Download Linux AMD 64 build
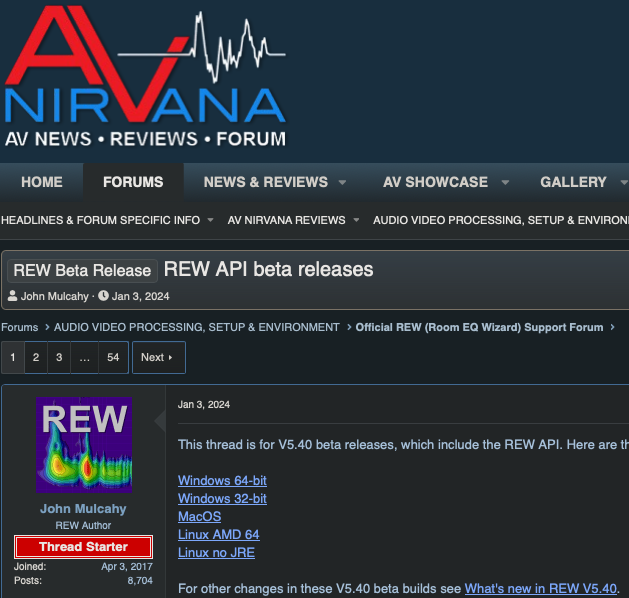 coord(219,535)
